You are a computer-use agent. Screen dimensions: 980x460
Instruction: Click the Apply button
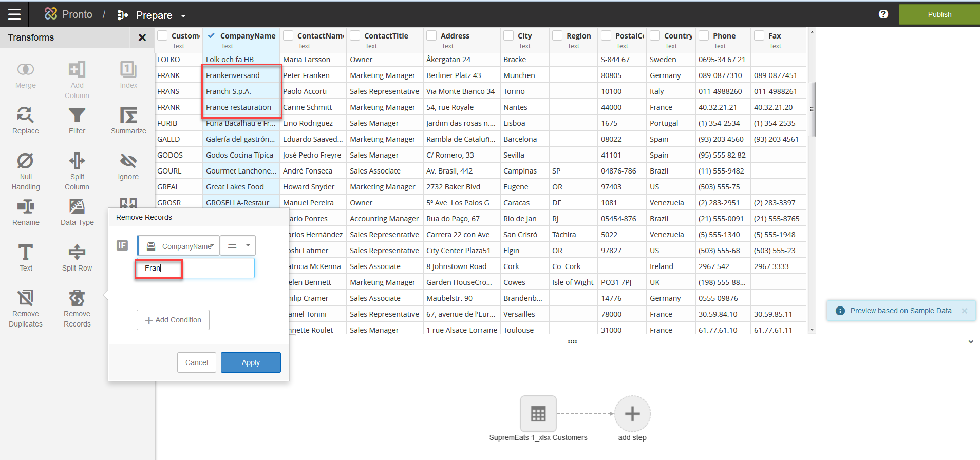pyautogui.click(x=251, y=362)
